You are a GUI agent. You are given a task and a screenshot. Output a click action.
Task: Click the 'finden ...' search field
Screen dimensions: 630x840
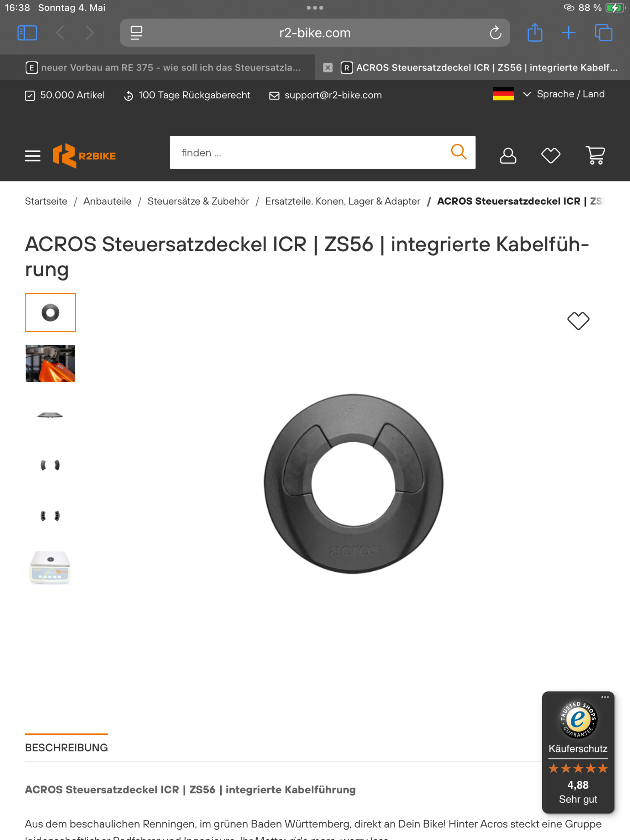click(311, 153)
